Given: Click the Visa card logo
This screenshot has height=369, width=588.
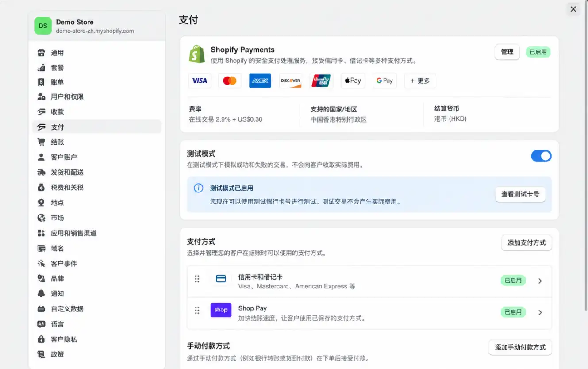Looking at the screenshot, I should [x=200, y=81].
